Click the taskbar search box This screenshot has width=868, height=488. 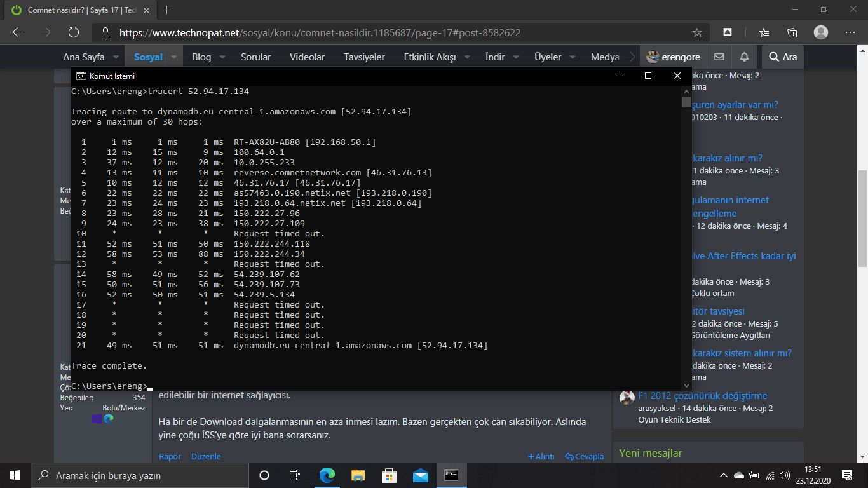[x=139, y=475]
